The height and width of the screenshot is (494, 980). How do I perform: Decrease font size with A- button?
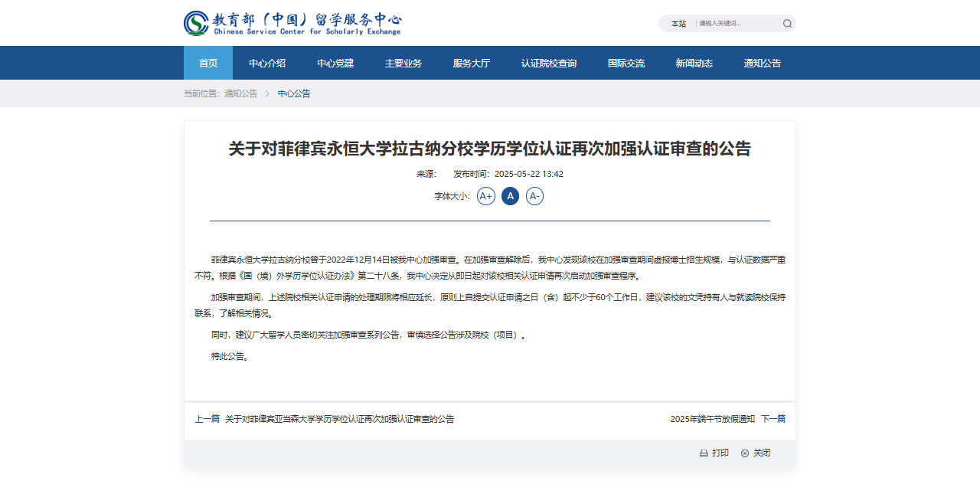pyautogui.click(x=534, y=196)
